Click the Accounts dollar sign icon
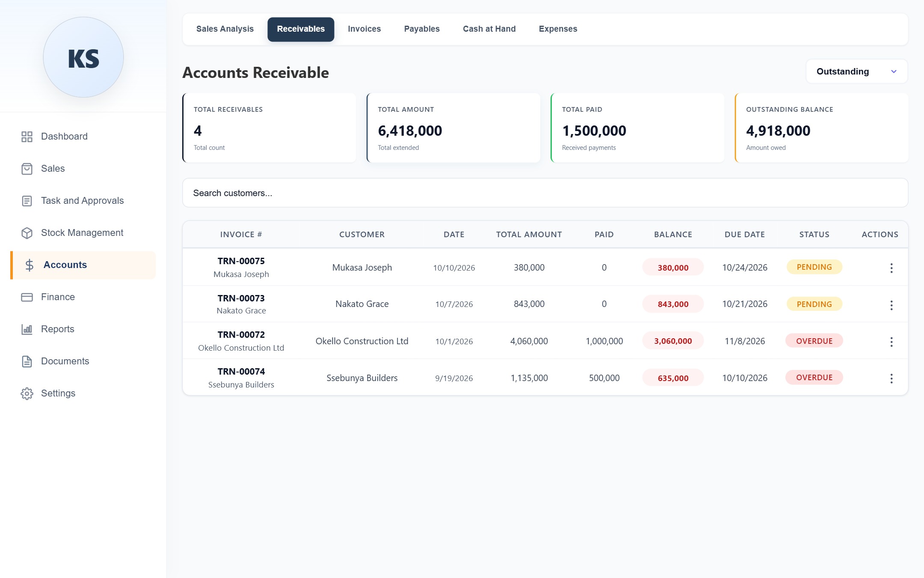This screenshot has width=924, height=578. pos(29,265)
